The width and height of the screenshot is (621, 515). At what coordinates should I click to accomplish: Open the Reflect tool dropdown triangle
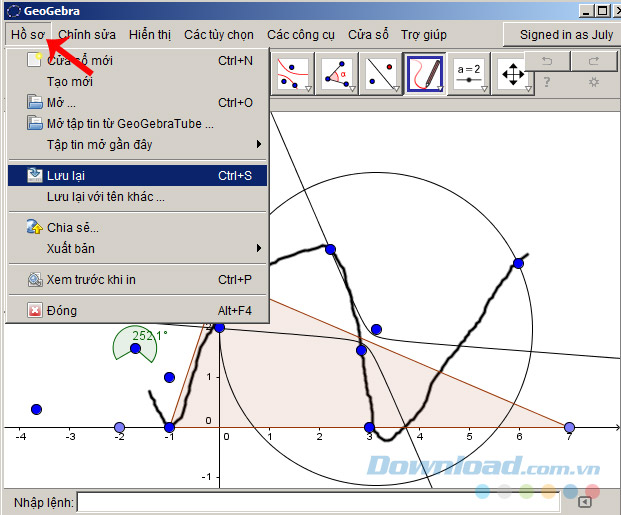396,89
